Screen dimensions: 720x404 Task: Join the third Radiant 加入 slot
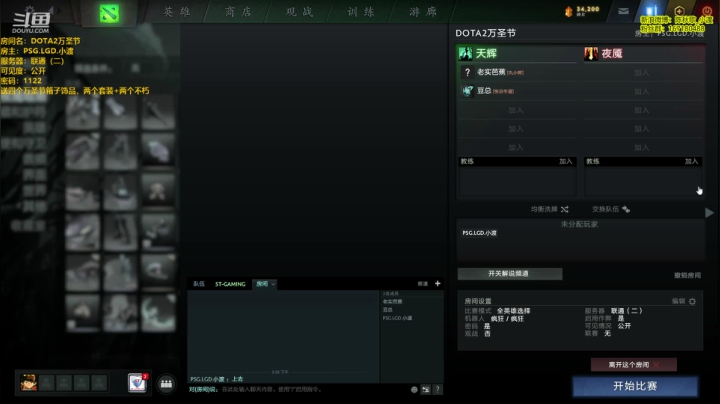pyautogui.click(x=516, y=110)
